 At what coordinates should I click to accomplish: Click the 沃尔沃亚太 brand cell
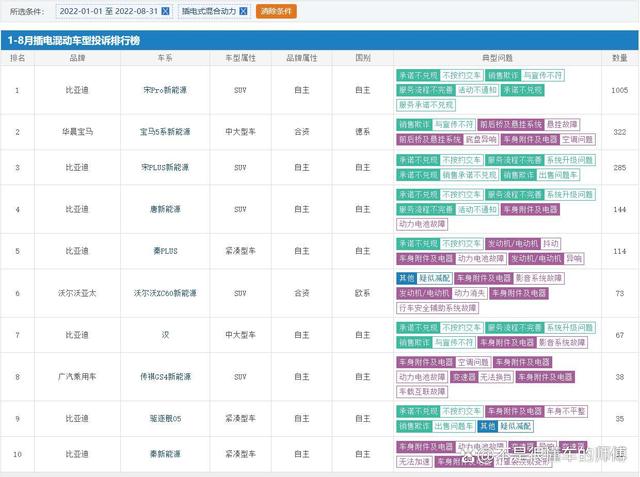pos(77,293)
